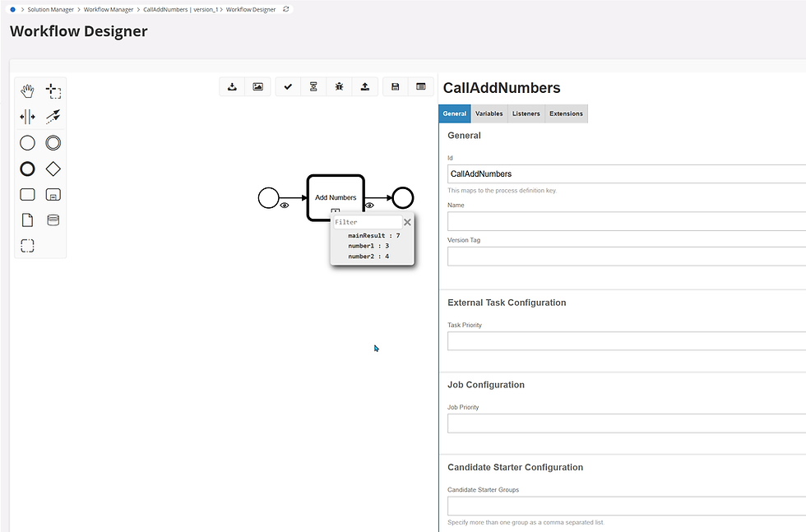Open the Listeners tab
The image size is (806, 532).
click(526, 113)
